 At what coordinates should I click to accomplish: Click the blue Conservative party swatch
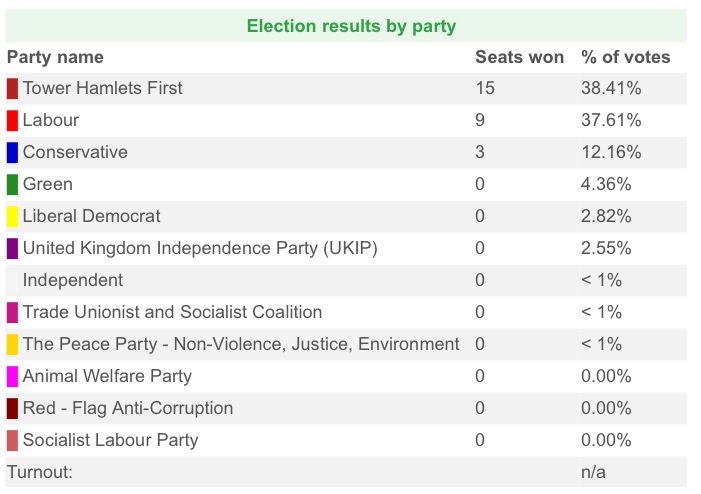(12, 152)
